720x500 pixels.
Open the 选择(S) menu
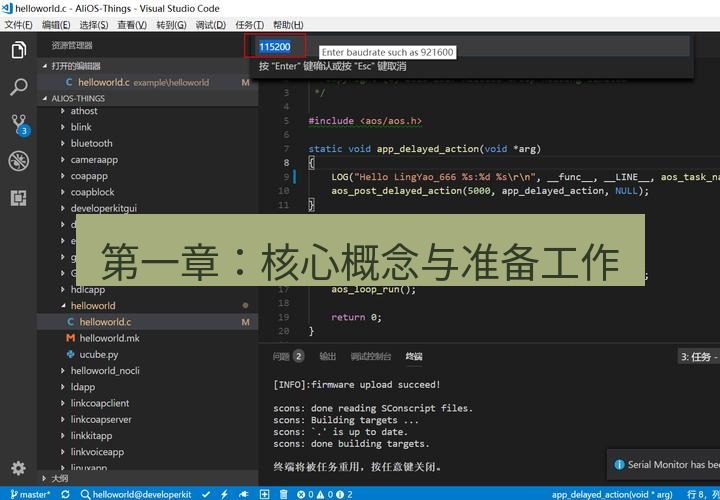[x=94, y=25]
